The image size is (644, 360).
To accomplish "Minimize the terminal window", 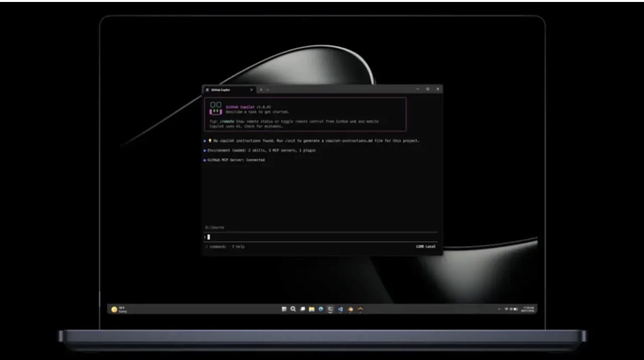I will (418, 89).
